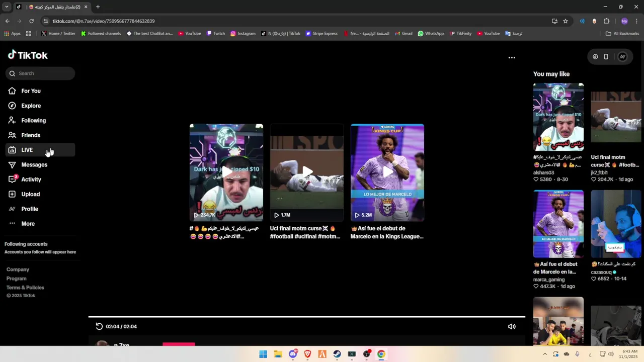Open File Explorer from taskbar

coord(278,354)
